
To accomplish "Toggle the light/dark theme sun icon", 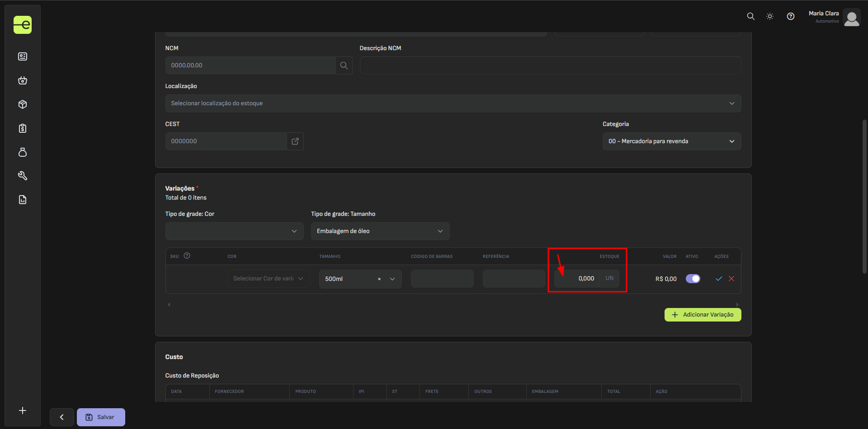I will 770,16.
